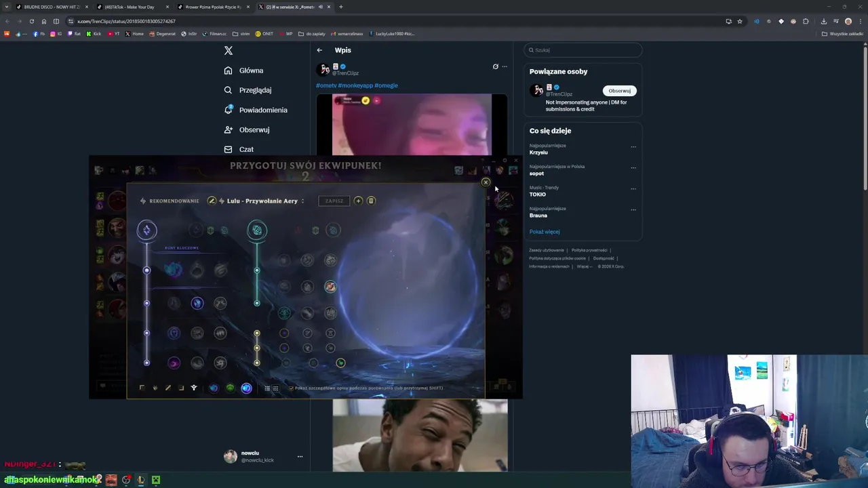
Task: Open more options for TOKIO trend
Action: coord(633,189)
